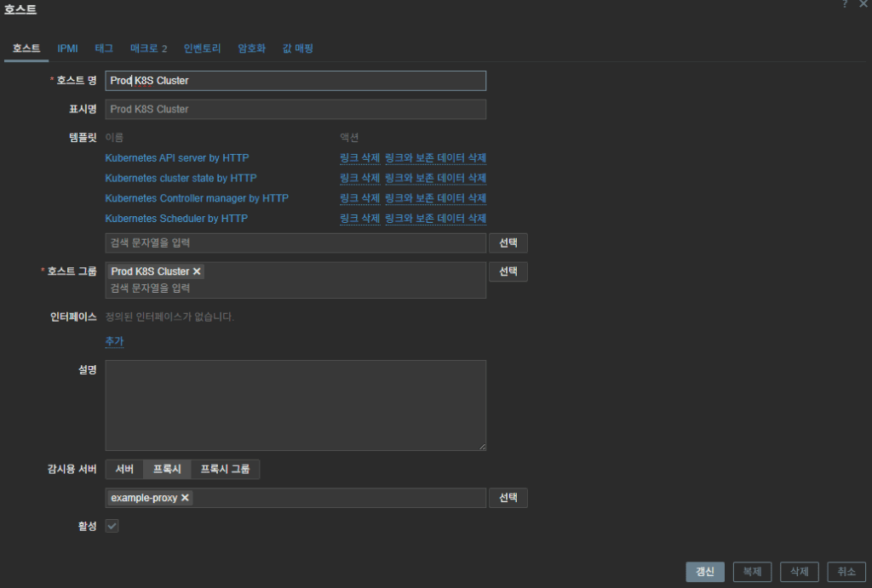Remove Prod K8S Cluster host group tag

click(197, 271)
